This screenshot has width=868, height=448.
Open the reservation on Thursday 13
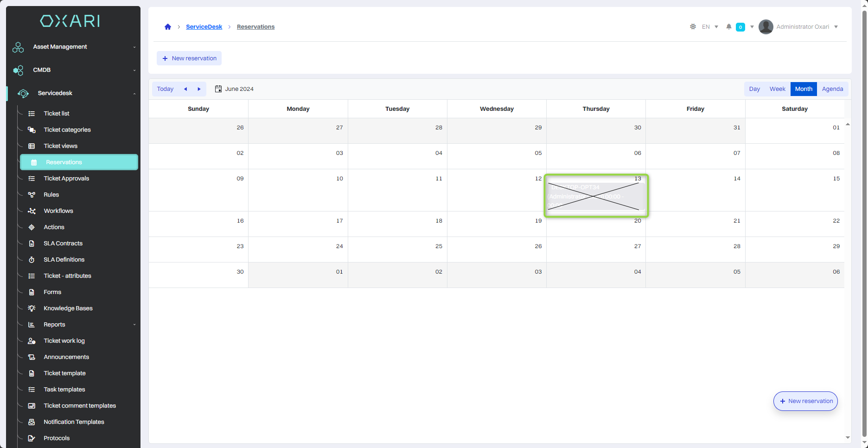point(596,196)
